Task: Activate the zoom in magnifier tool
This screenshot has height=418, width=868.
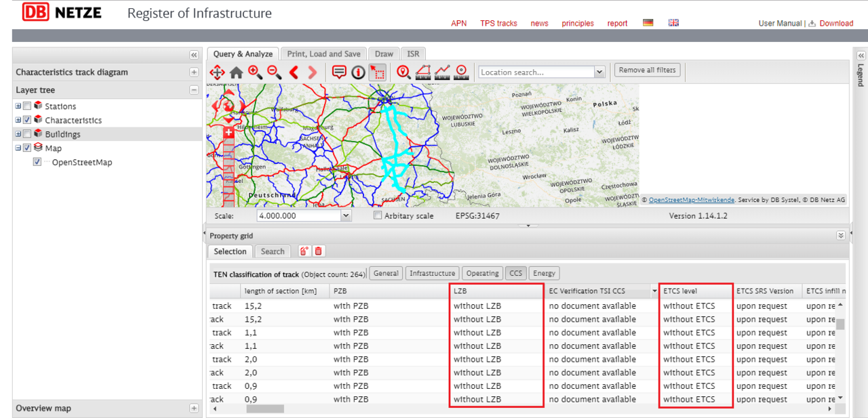Action: (x=255, y=72)
